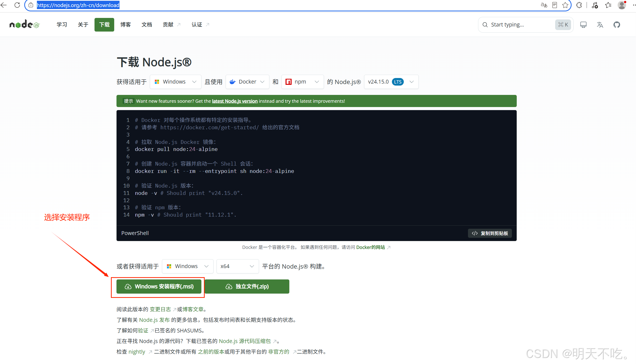Open the Node.js 发布 link

[154, 320]
